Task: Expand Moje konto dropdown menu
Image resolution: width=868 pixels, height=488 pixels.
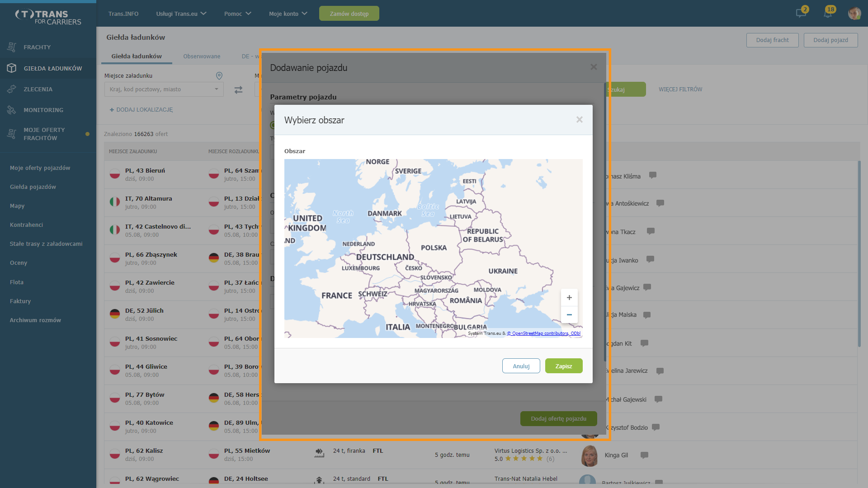Action: 288,14
